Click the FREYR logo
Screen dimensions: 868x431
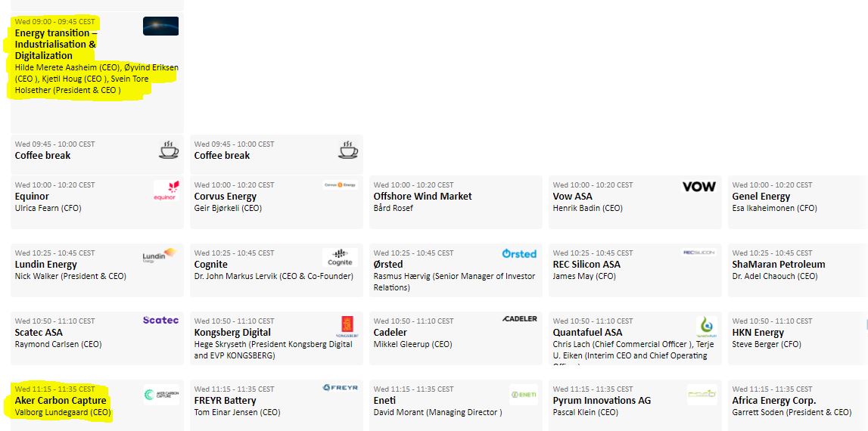tap(340, 388)
